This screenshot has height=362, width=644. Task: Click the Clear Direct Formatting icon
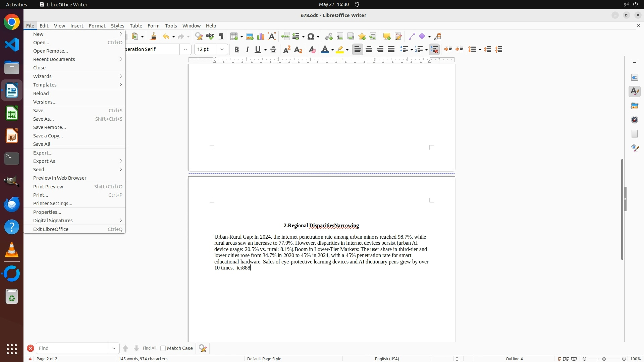(312, 50)
